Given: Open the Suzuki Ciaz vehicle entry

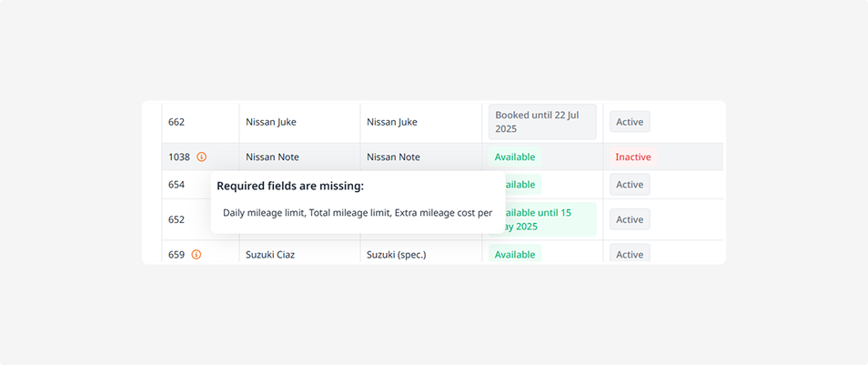Looking at the screenshot, I should coord(270,255).
